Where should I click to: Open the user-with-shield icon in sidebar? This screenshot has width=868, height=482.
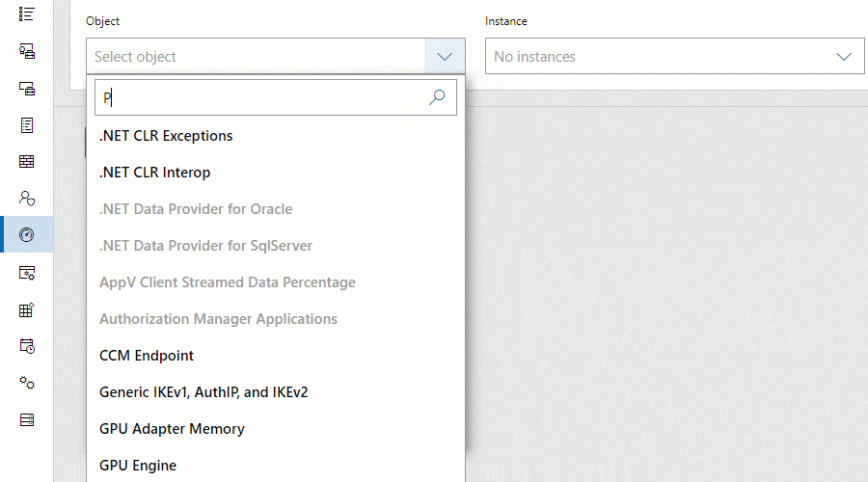click(27, 199)
